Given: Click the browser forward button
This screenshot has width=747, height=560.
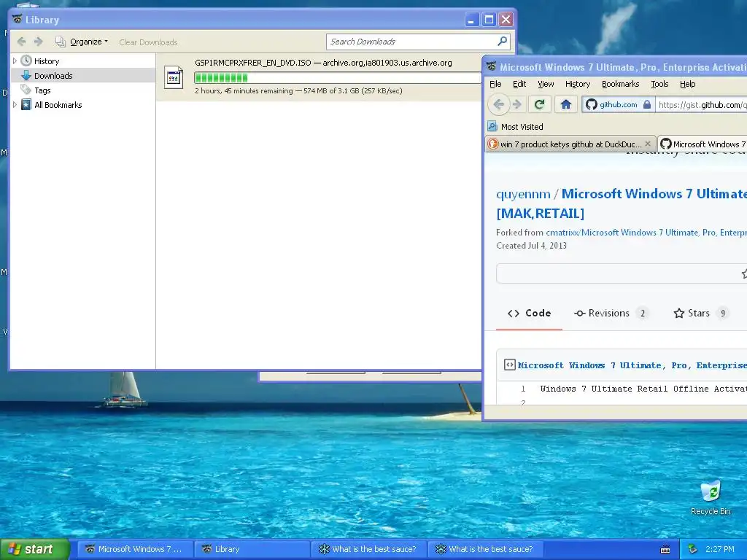Looking at the screenshot, I should point(517,104).
